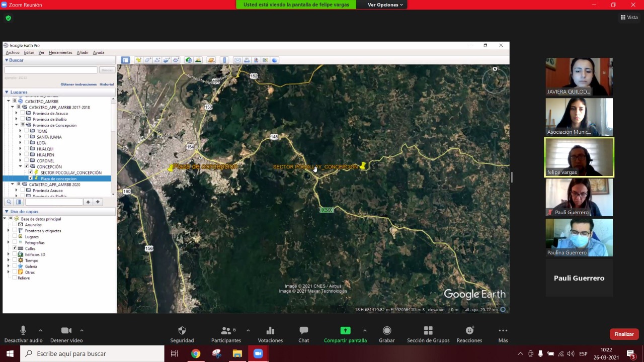The height and width of the screenshot is (362, 644).
Task: Open the Ayuda menu
Action: (x=99, y=53)
